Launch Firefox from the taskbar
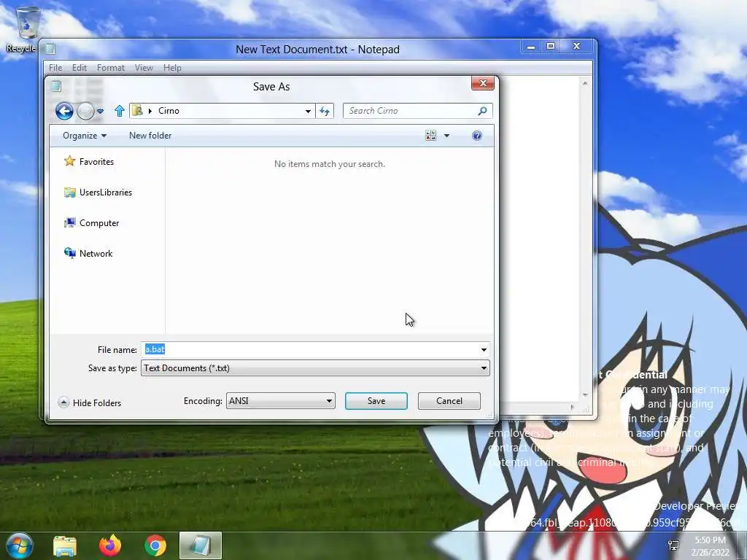The height and width of the screenshot is (560, 747). coord(110,546)
